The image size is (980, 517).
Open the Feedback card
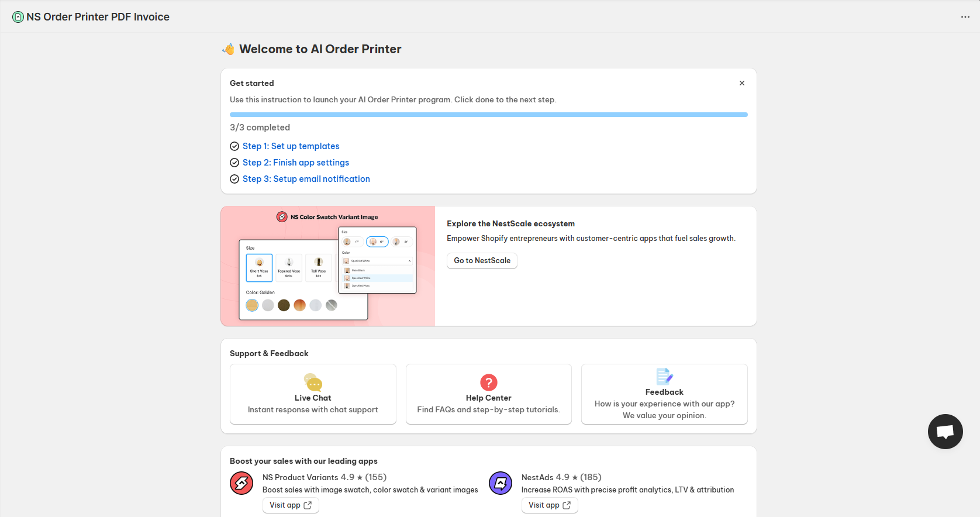pyautogui.click(x=664, y=394)
